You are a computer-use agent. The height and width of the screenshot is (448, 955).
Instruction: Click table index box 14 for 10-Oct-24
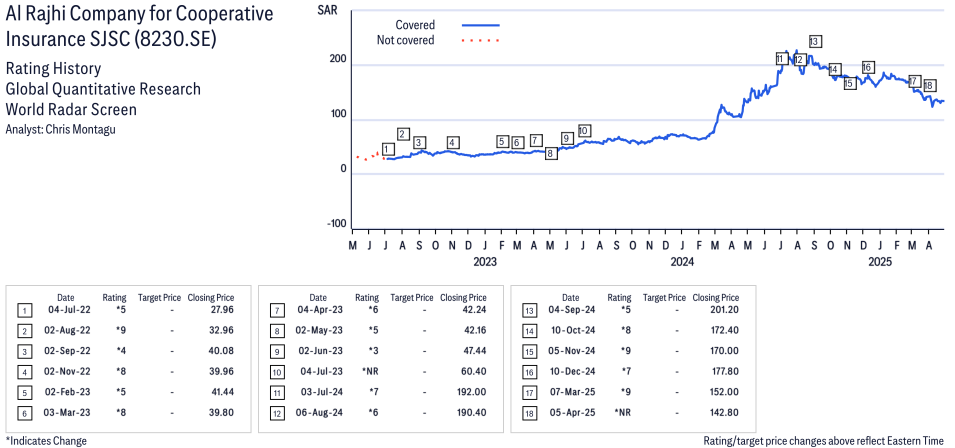click(x=529, y=332)
